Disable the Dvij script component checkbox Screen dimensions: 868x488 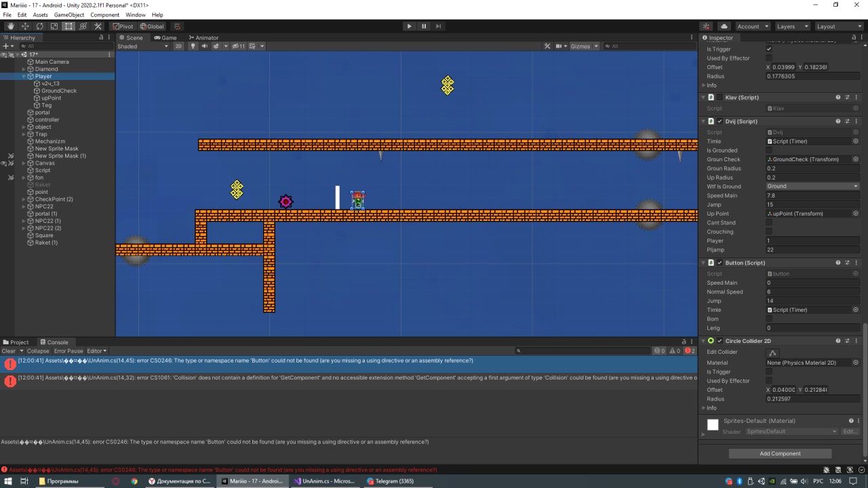tap(719, 121)
